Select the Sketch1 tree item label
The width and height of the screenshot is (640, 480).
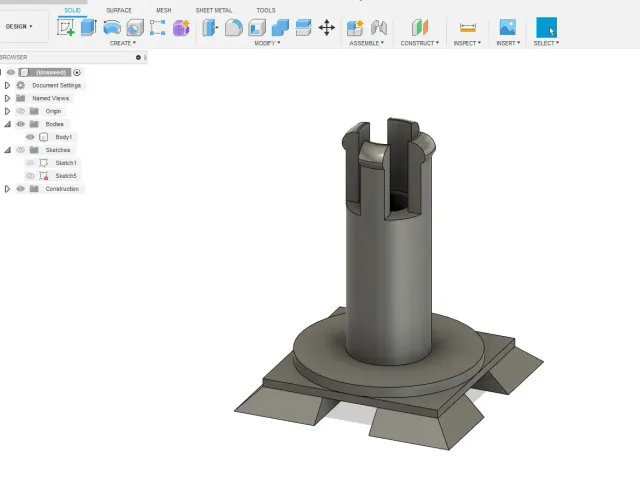pyautogui.click(x=66, y=163)
